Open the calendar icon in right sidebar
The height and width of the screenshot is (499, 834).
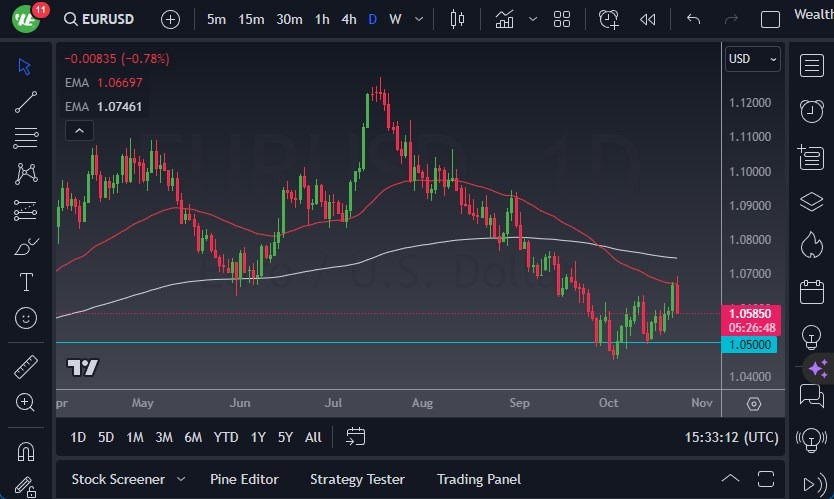point(811,293)
